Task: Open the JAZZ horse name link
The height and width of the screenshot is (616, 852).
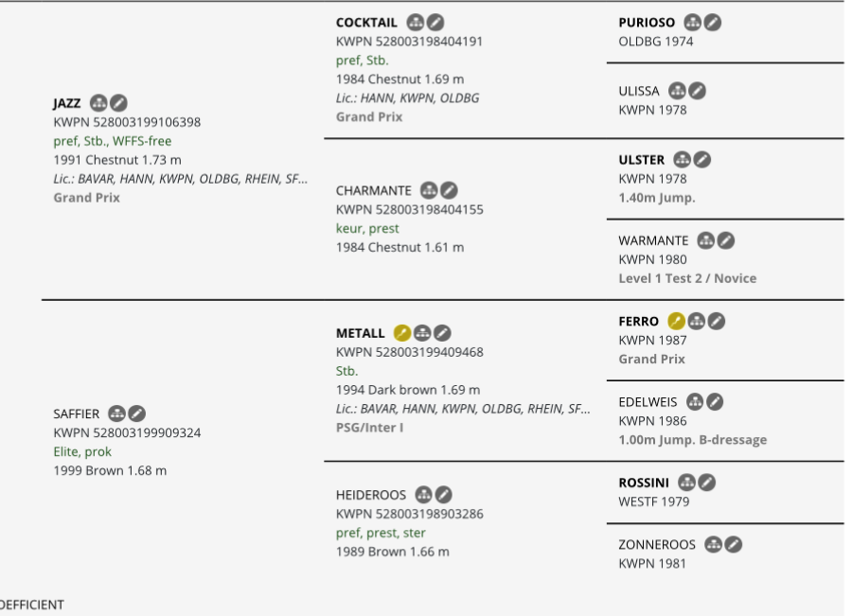Action: [x=67, y=103]
